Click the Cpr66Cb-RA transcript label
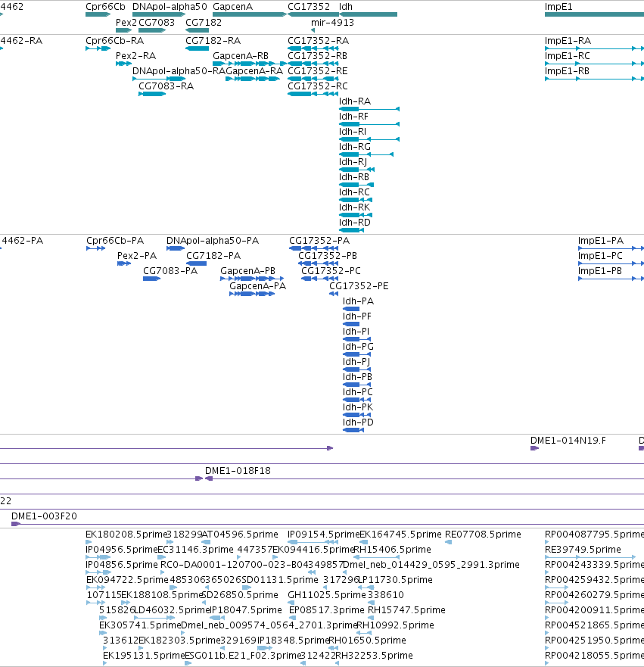Image resolution: width=644 pixels, height=667 pixels. click(114, 41)
